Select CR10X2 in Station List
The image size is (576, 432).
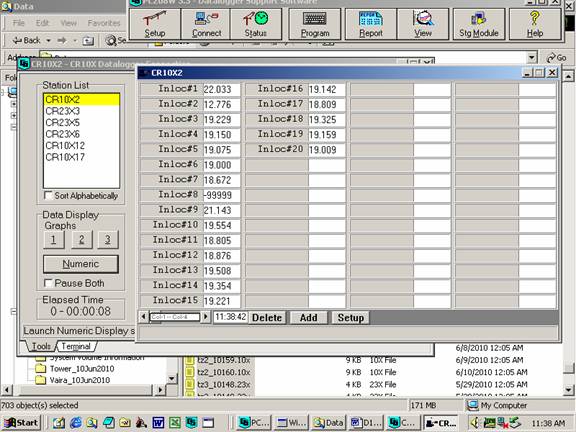click(82, 100)
